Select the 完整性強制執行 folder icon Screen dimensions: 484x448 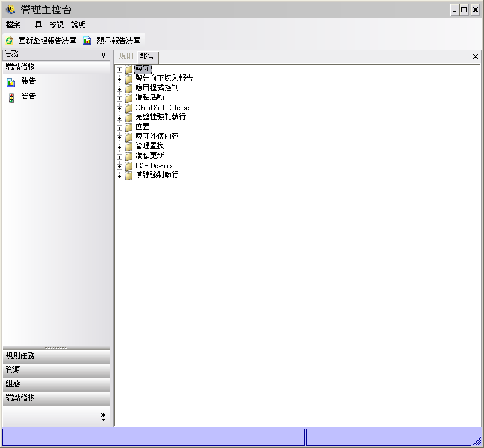(129, 117)
